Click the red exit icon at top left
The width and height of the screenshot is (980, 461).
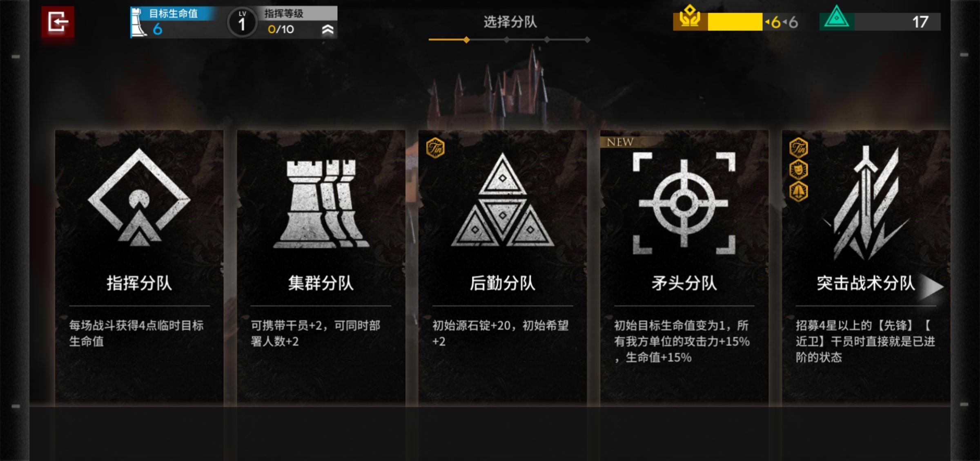pos(58,22)
